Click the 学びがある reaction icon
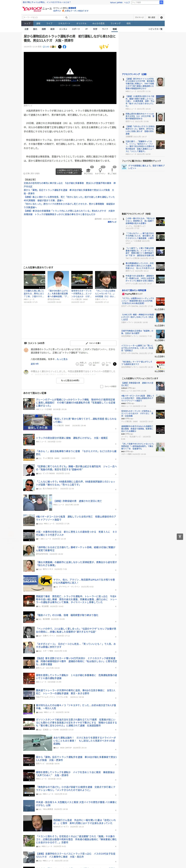The width and height of the screenshot is (186, 868). 89,171
